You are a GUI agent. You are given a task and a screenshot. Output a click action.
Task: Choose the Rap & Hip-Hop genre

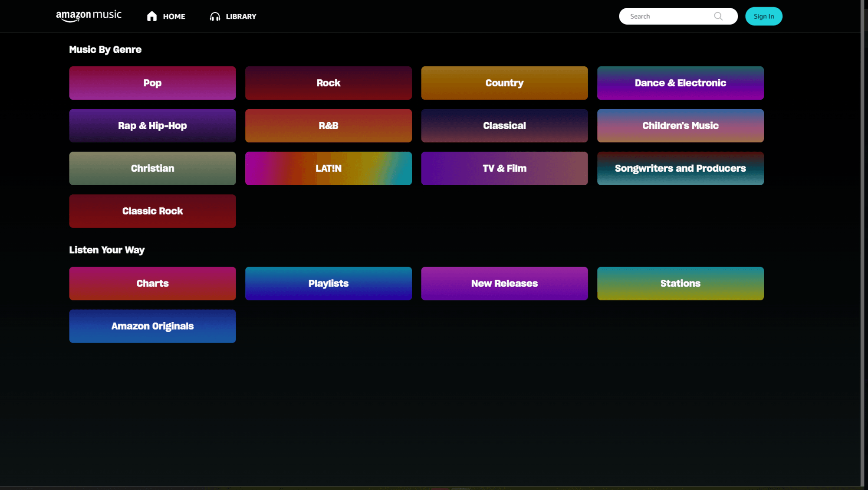(152, 126)
